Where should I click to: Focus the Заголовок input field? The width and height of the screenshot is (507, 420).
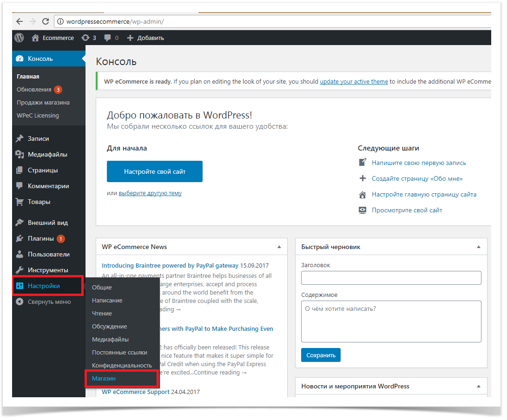tap(391, 278)
